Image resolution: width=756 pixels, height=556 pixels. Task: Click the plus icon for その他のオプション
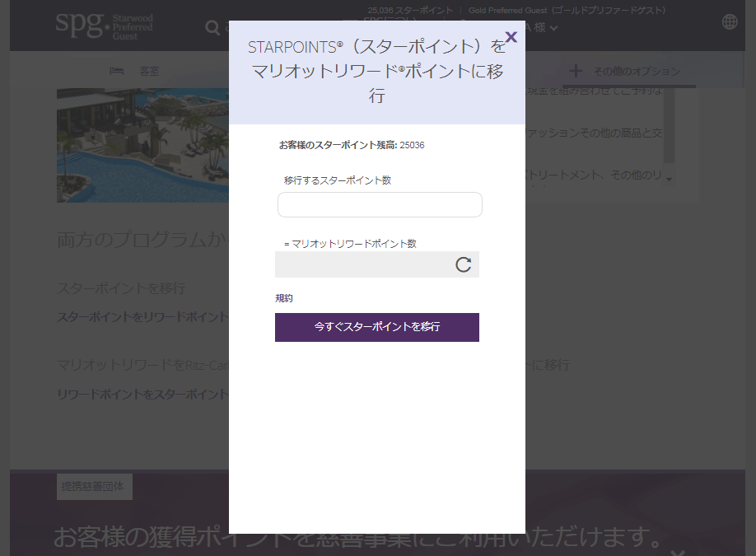coord(576,71)
